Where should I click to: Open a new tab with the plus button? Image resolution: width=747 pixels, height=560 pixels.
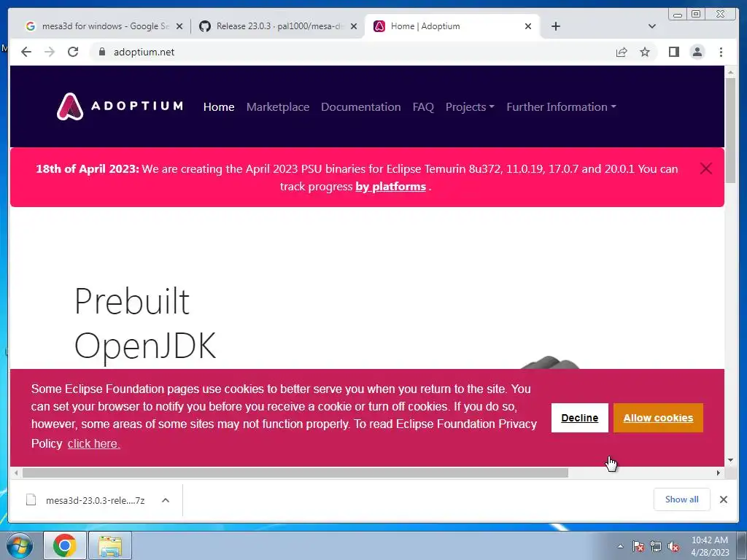[x=555, y=26]
